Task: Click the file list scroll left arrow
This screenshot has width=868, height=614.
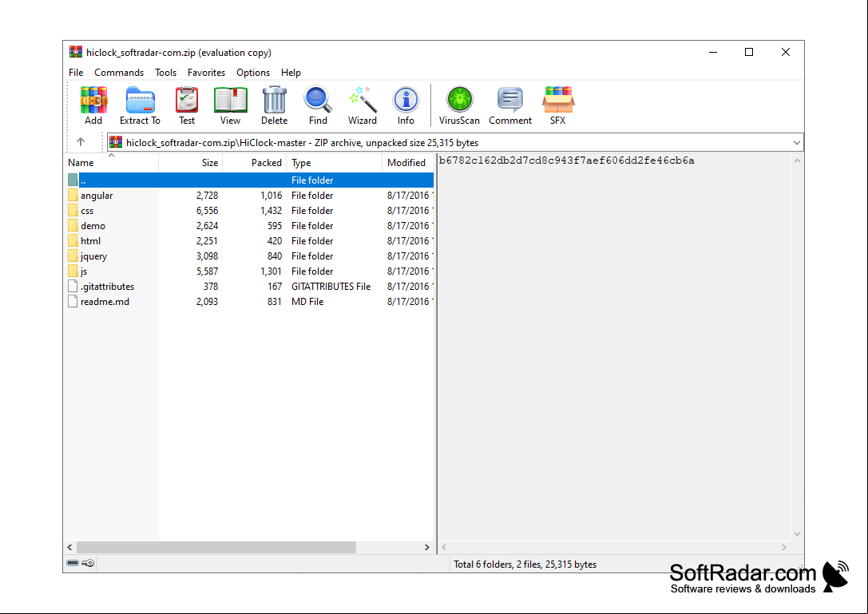Action: click(x=69, y=547)
